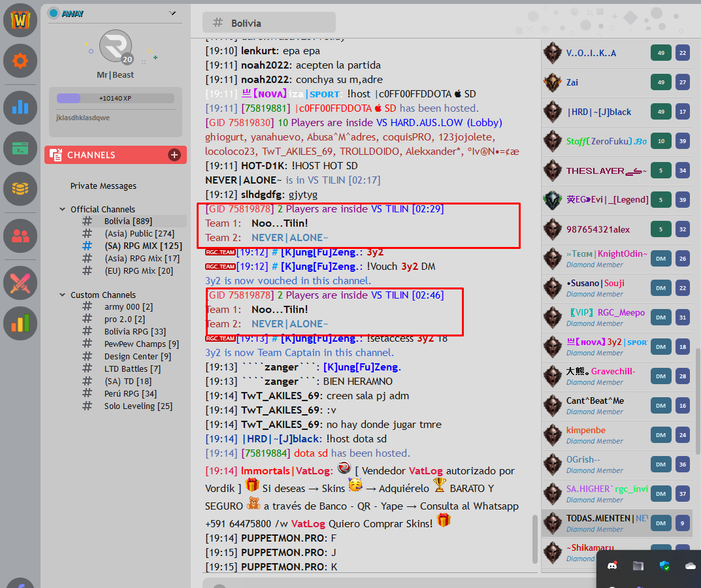Click KnightOdin~'s avatar icon
The width and height of the screenshot is (701, 588).
553,259
